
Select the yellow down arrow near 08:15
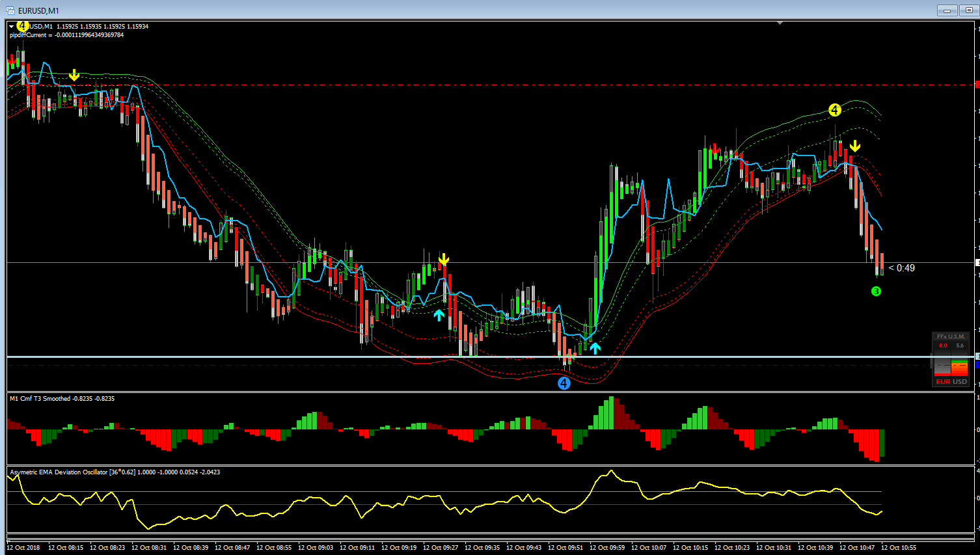click(x=74, y=75)
